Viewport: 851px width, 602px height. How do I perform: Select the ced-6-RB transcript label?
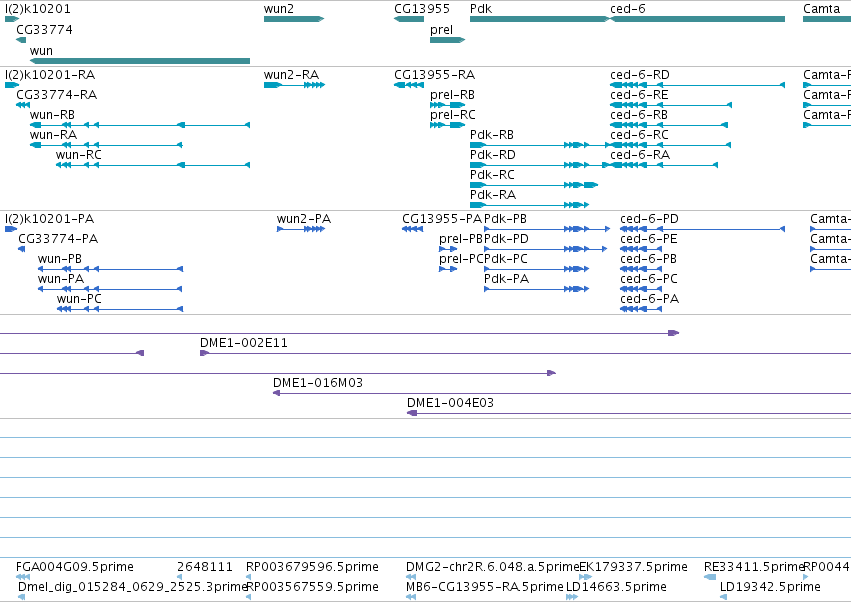pyautogui.click(x=639, y=115)
